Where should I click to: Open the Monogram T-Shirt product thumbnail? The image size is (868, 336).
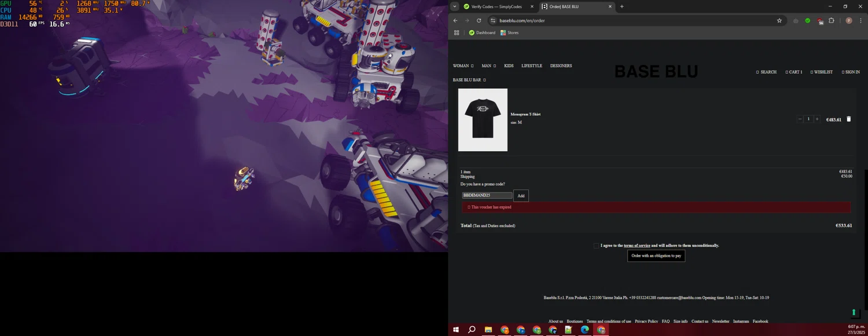pos(483,120)
